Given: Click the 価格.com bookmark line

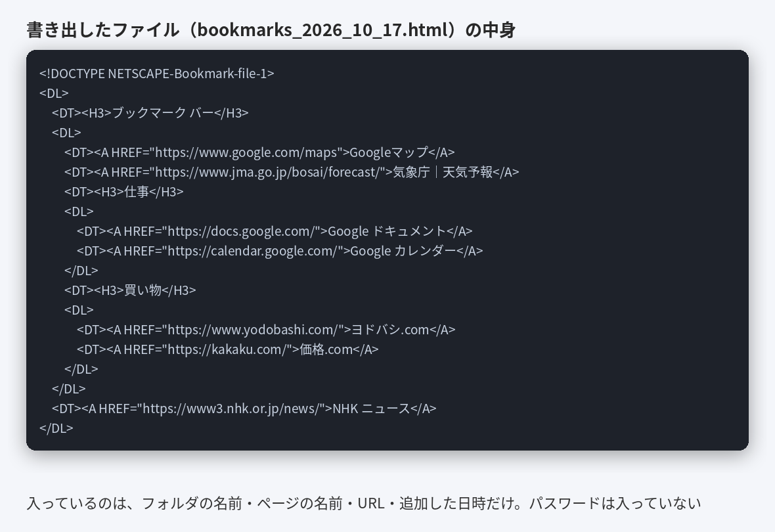Looking at the screenshot, I should (x=227, y=349).
